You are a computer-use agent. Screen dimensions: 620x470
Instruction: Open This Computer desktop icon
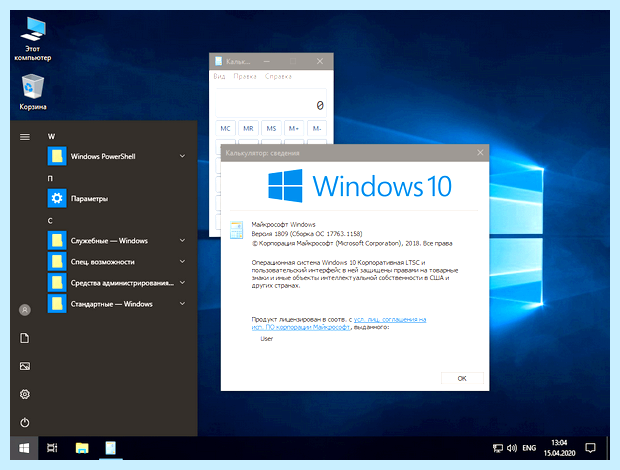pos(33,39)
